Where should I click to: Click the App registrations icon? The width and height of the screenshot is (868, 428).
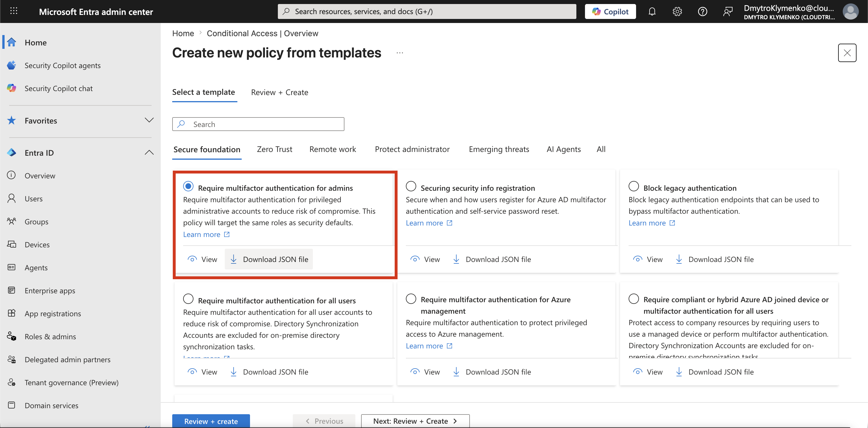click(11, 313)
